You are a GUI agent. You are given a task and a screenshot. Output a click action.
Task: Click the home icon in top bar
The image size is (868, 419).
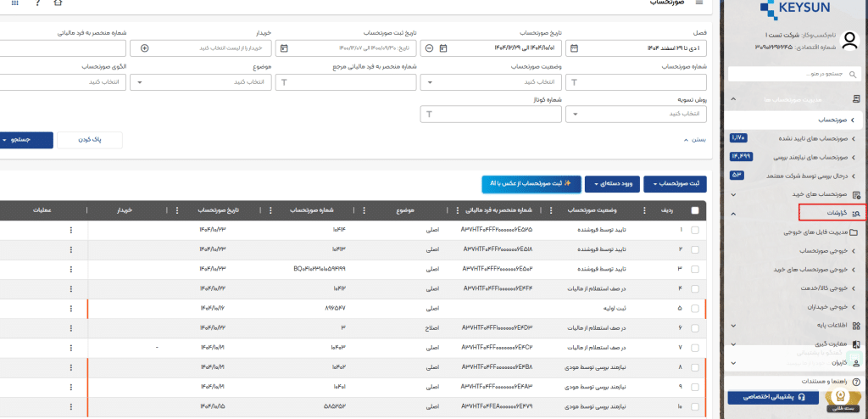click(x=57, y=3)
